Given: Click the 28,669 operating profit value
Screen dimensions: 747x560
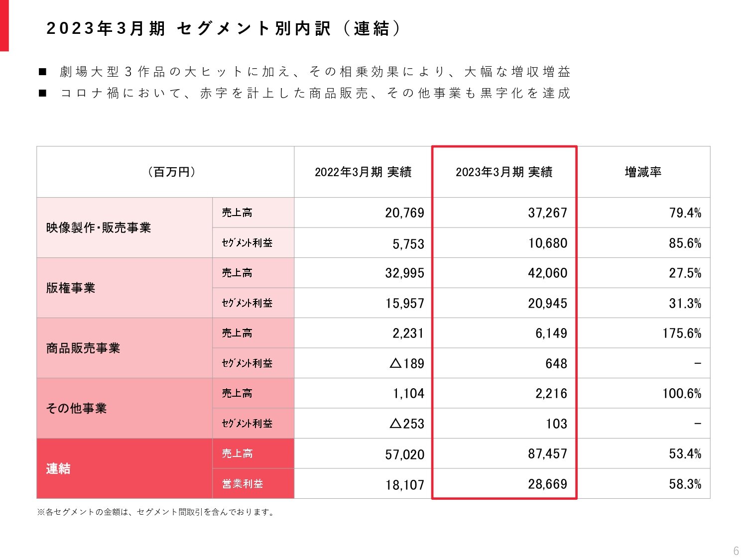Looking at the screenshot, I should [x=547, y=484].
